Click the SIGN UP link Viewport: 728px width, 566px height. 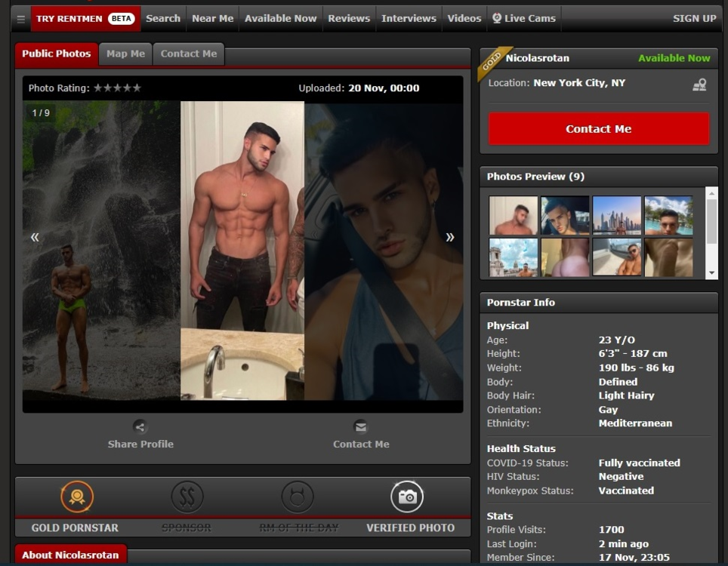click(694, 18)
